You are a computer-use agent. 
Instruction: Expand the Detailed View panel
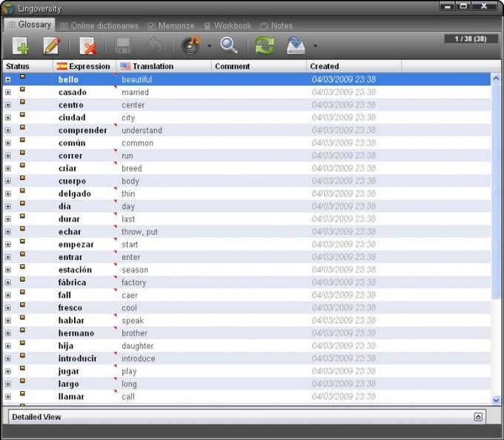point(478,417)
